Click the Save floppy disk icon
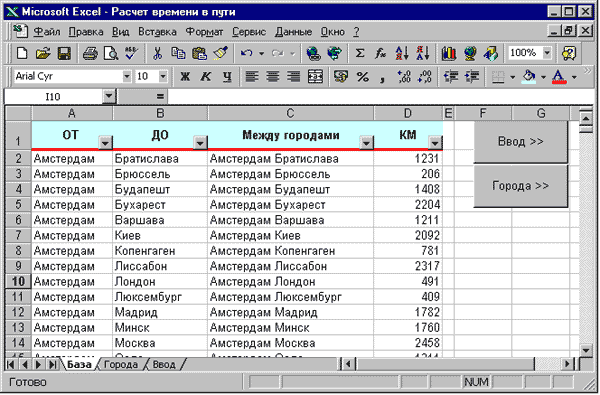 click(x=64, y=54)
